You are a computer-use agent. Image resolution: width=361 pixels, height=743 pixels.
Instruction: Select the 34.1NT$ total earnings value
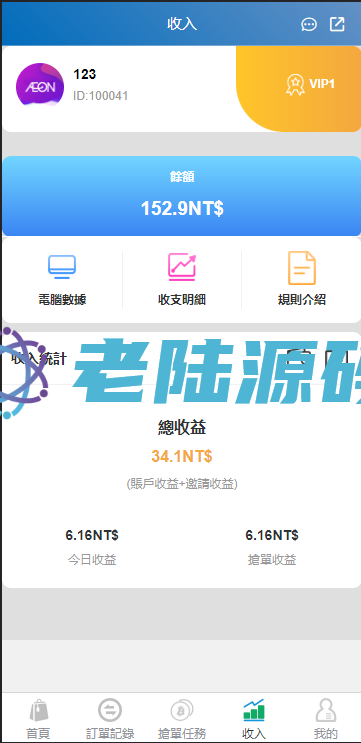coord(182,457)
